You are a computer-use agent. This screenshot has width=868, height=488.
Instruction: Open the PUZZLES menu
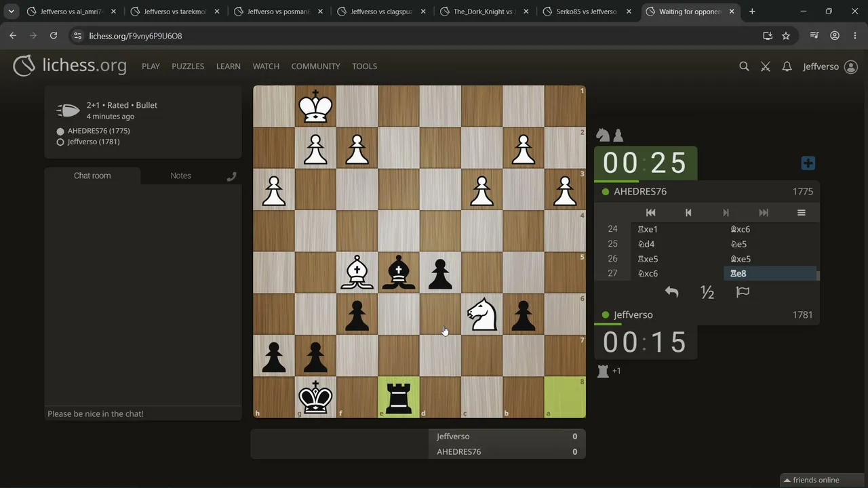coord(188,66)
